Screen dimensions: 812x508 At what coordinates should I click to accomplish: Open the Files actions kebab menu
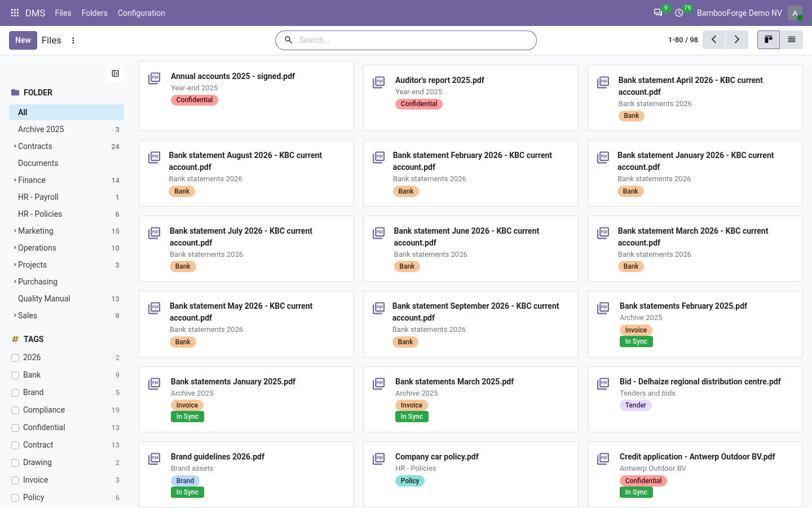tap(73, 40)
